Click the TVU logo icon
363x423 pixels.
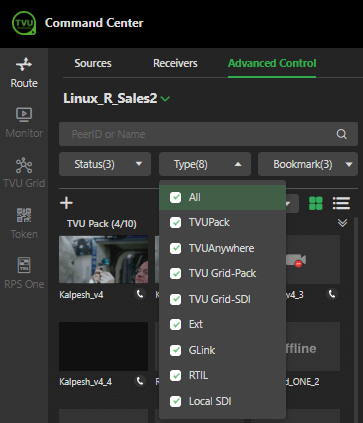click(24, 23)
